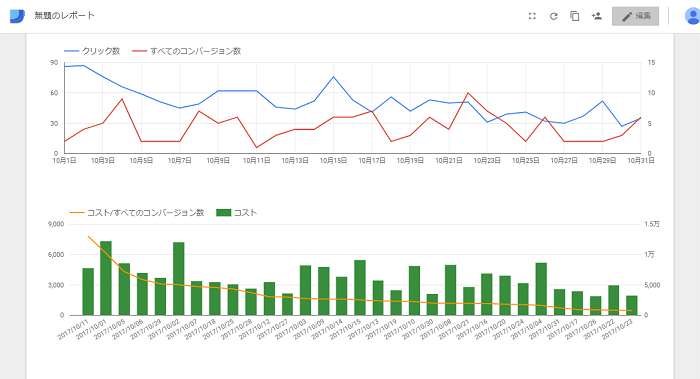Click the 2017/10/04 cost bar

(x=541, y=289)
